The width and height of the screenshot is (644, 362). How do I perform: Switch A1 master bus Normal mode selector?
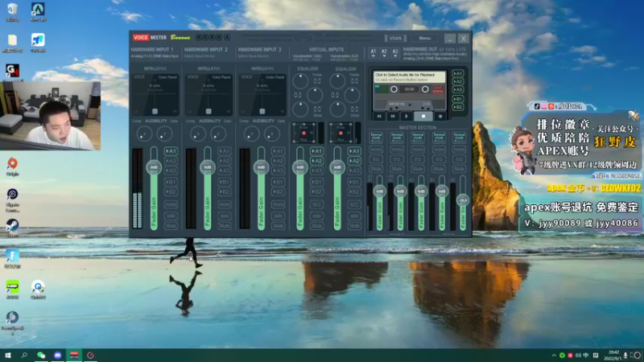376,138
